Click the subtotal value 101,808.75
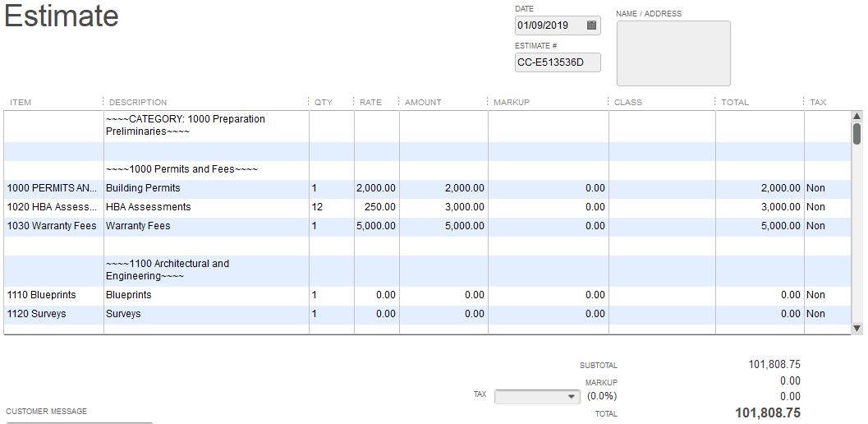Viewport: 868px width, 424px height. (x=774, y=365)
